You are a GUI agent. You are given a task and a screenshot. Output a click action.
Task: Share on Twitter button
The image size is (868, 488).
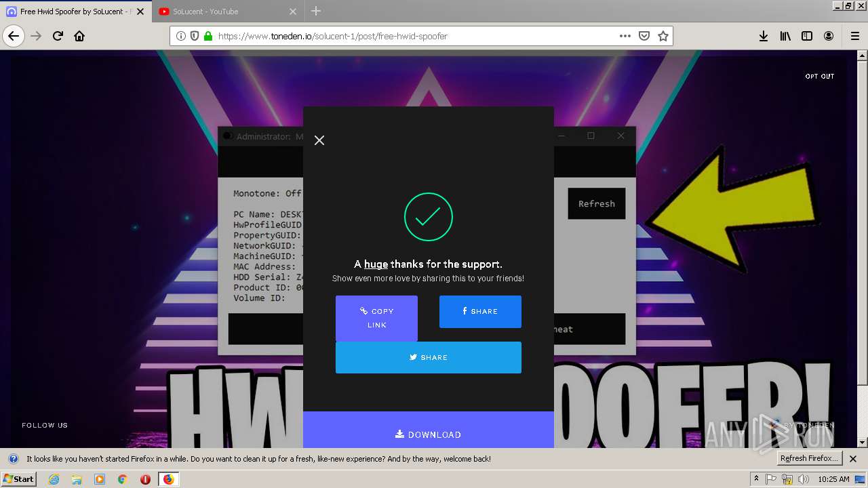[429, 357]
